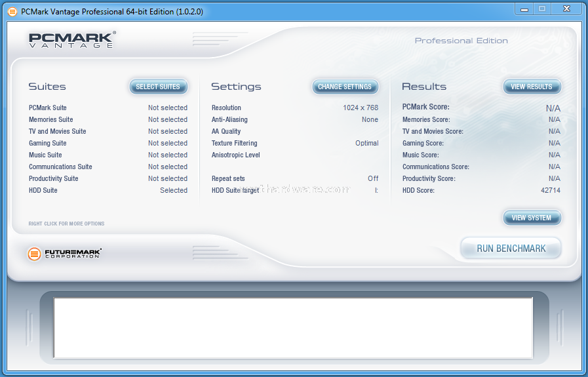Maximize the PCMark Vantage window
The image size is (588, 377).
pyautogui.click(x=542, y=9)
